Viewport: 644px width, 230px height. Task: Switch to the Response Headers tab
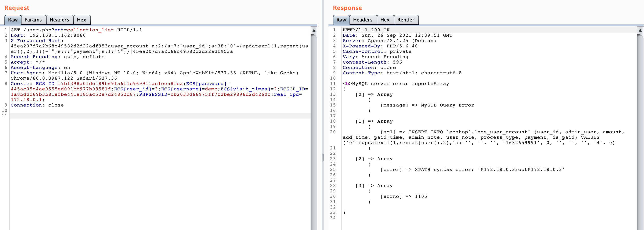coord(363,20)
